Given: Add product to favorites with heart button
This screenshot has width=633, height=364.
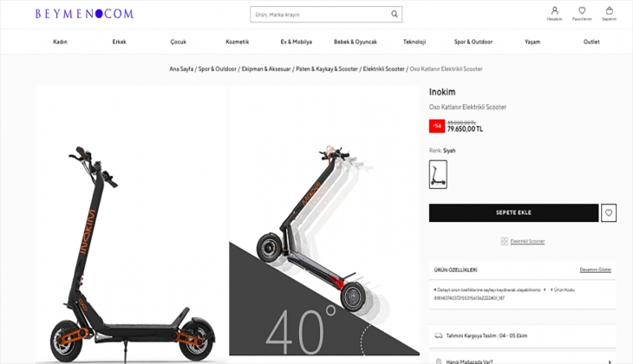Looking at the screenshot, I should click(609, 212).
